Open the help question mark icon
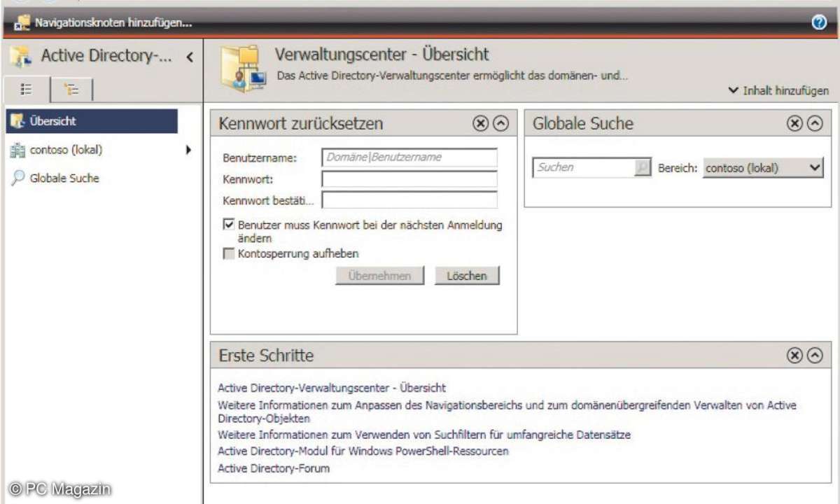840x504 pixels. (x=820, y=23)
